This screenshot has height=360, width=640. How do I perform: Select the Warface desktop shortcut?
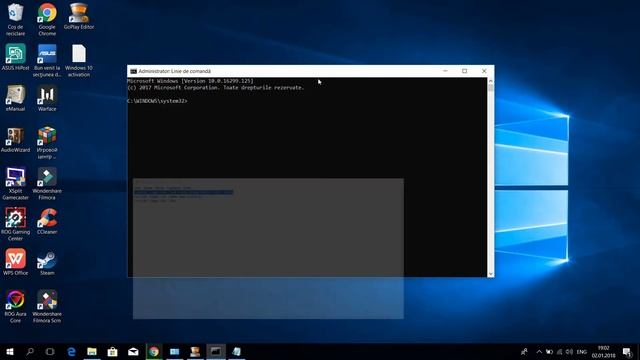[47, 98]
